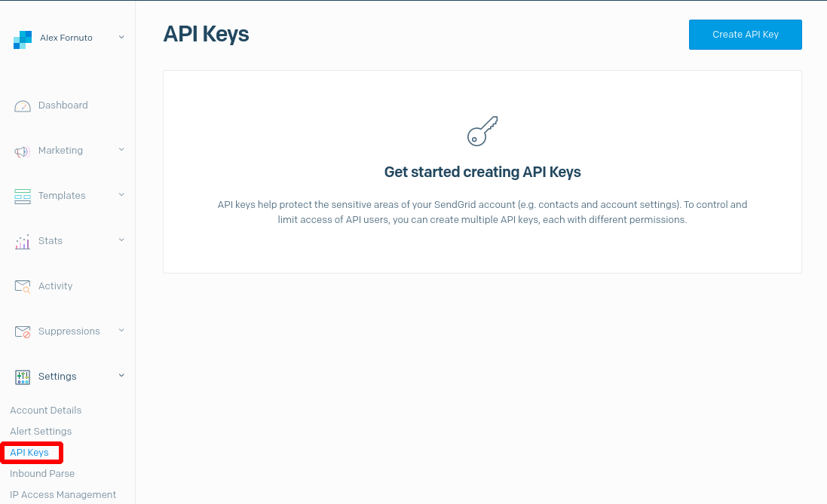827x504 pixels.
Task: Select the Dashboard speedometer icon
Action: (23, 105)
